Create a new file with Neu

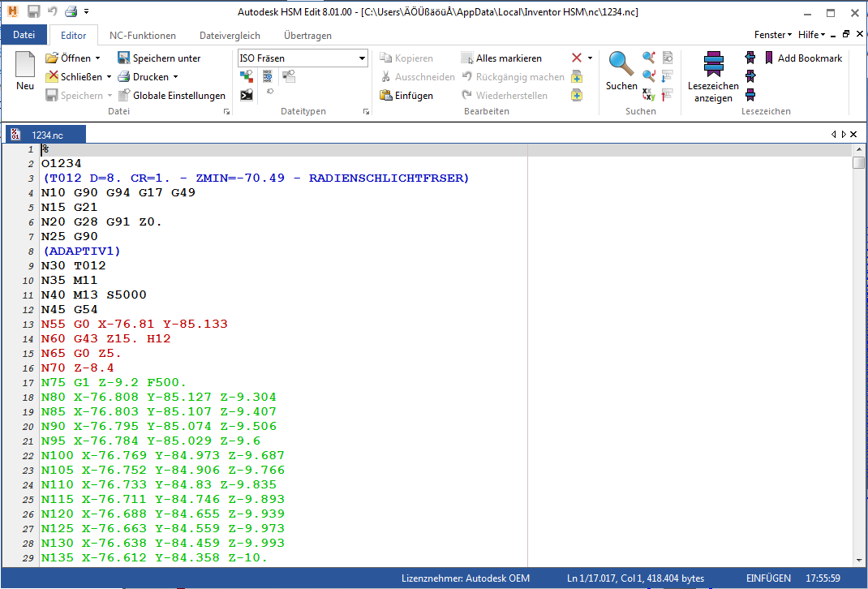[x=25, y=71]
